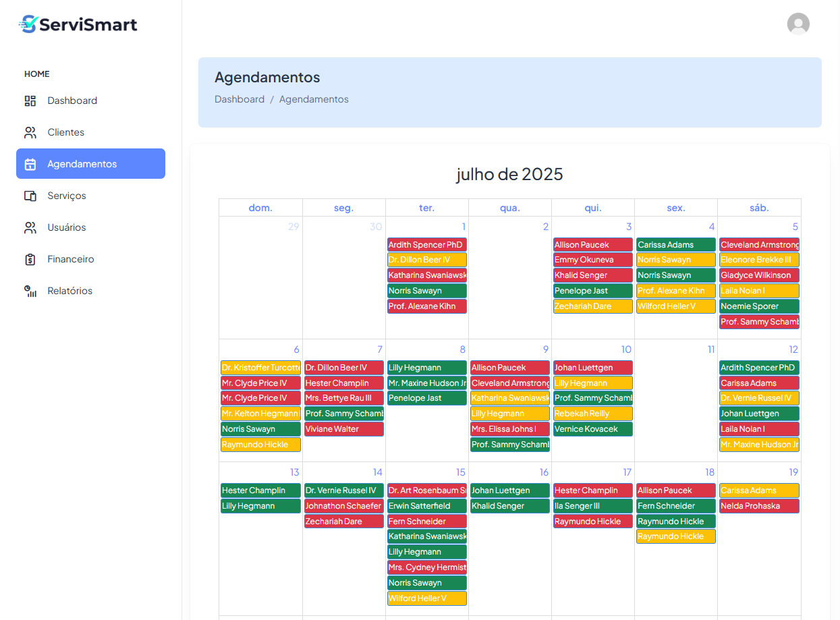Select the sáb. column header
840x620 pixels.
pos(759,207)
